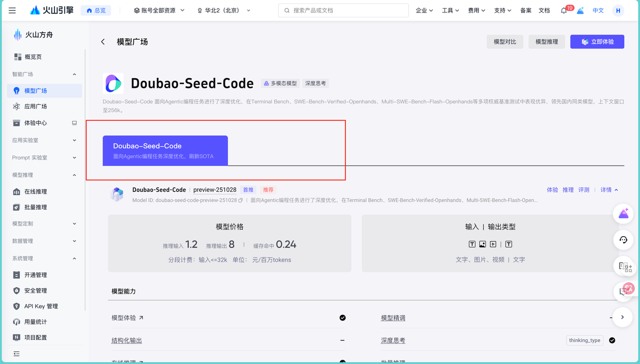Open the API Key 管理 page
The height and width of the screenshot is (364, 640).
coord(18,306)
